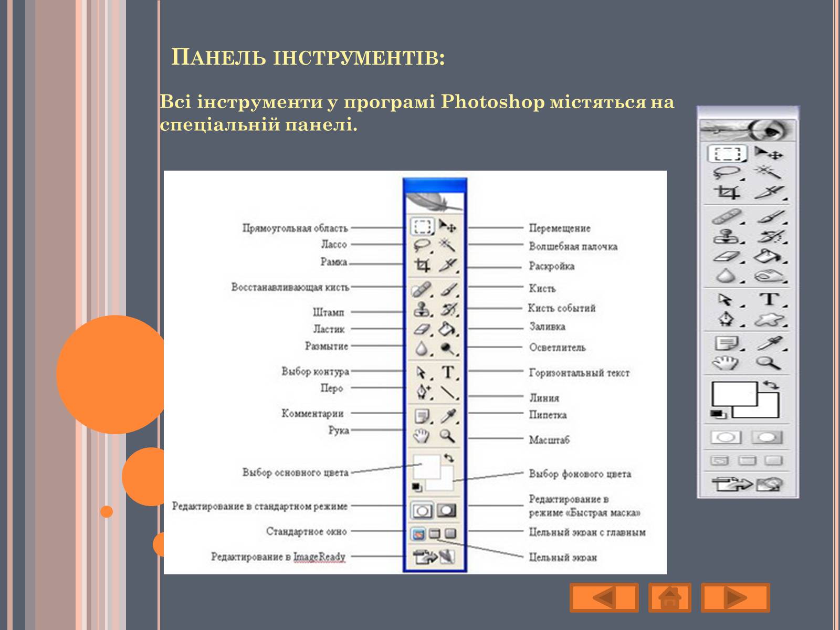Select Move tool in right-side toolbox
Screen dimensions: 840x630
(769, 154)
